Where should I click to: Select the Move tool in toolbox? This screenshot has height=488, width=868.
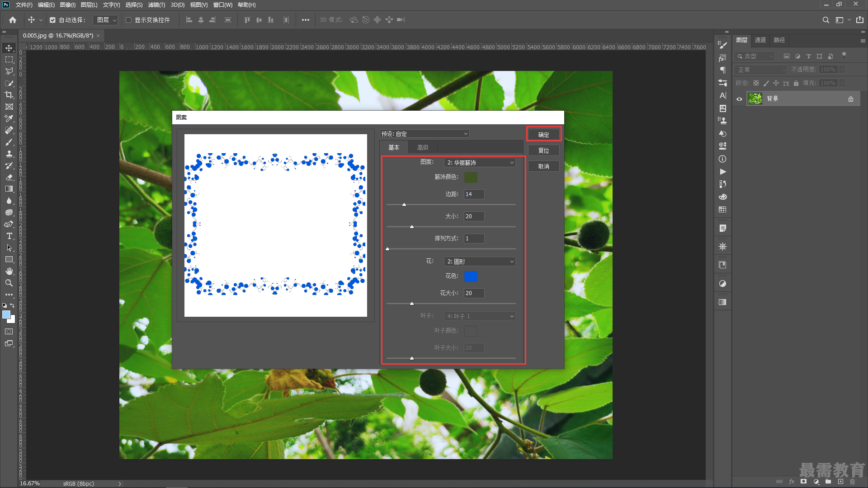point(9,48)
